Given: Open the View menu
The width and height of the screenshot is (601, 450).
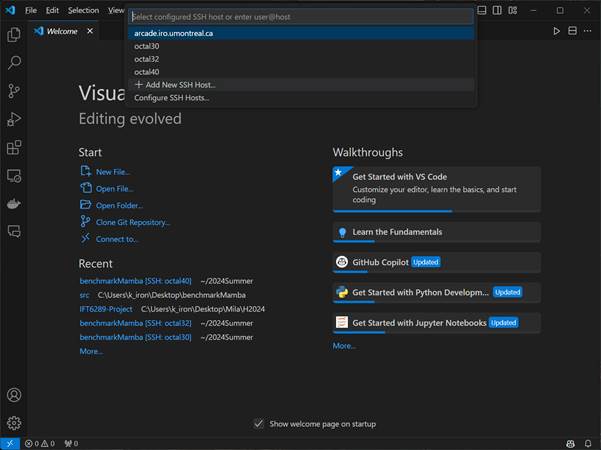Looking at the screenshot, I should pos(116,10).
